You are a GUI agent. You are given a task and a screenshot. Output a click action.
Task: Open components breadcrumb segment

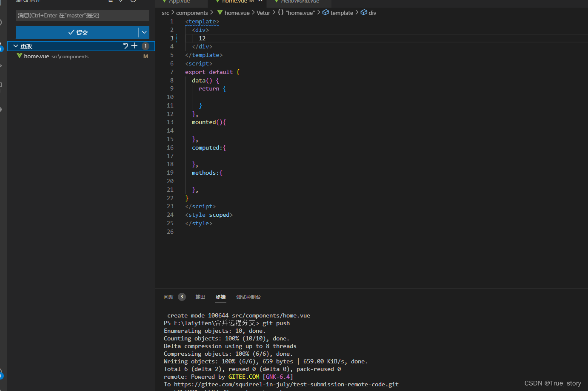pos(192,13)
